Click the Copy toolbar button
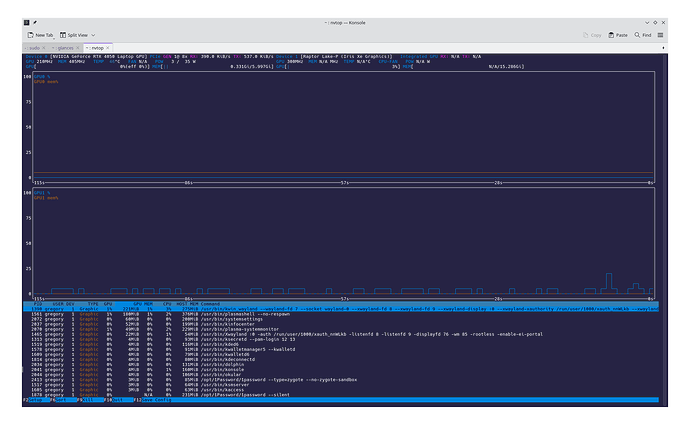This screenshot has width=690, height=432. click(592, 35)
